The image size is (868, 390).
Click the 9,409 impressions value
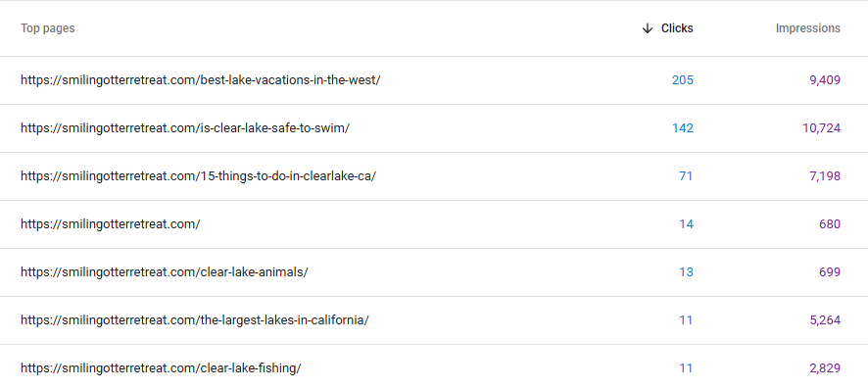point(825,80)
